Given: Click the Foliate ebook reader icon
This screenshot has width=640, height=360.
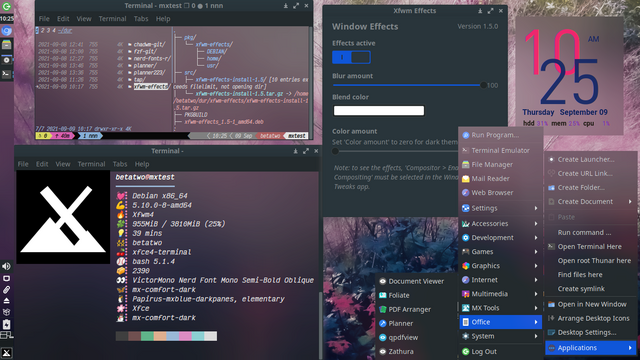Looking at the screenshot, I should [382, 295].
